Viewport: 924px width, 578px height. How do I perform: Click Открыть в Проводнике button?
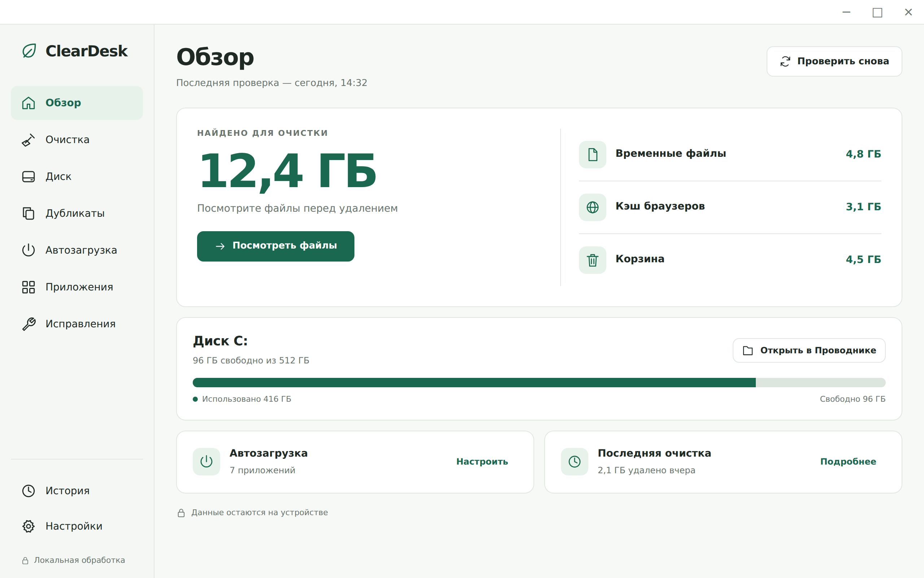tap(809, 350)
